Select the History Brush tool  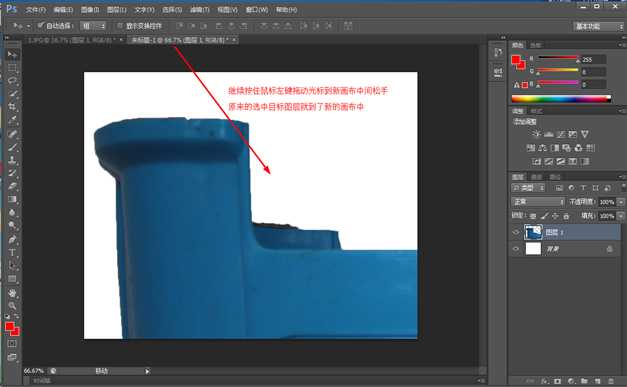[x=12, y=173]
